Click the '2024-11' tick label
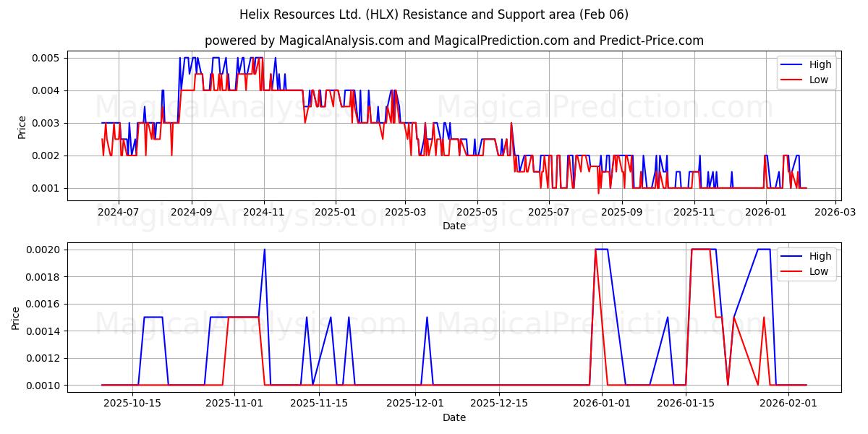This screenshot has height=434, width=868. (264, 213)
